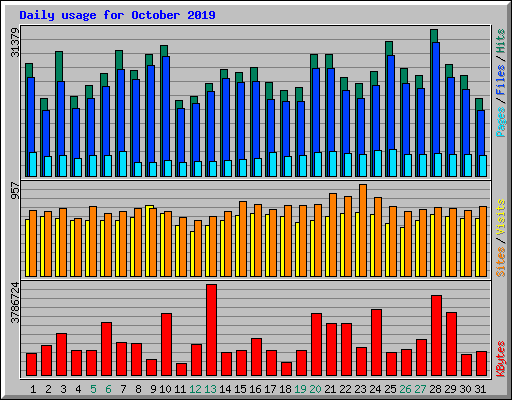Click day label 21 on x-axis
The height and width of the screenshot is (400, 512).
330,389
